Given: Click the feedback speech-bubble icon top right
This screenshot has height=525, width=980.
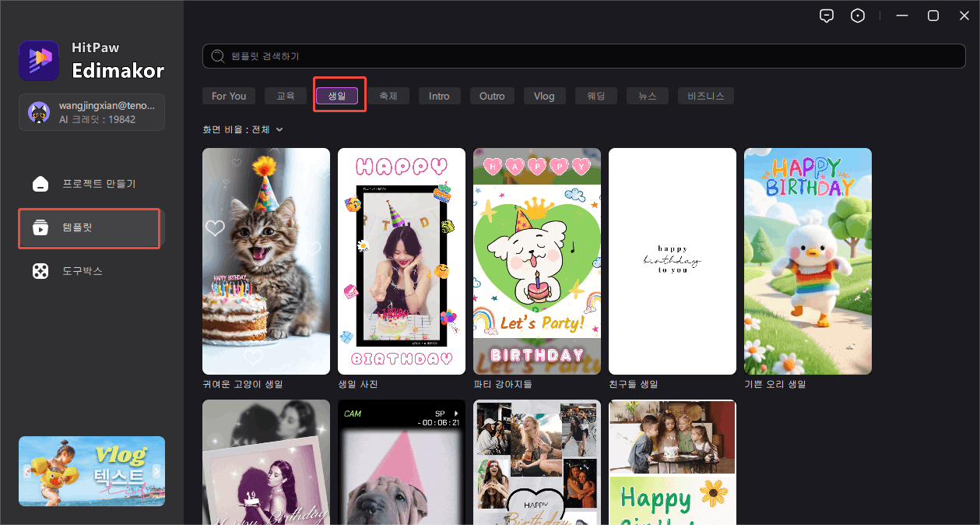Looking at the screenshot, I should (x=827, y=15).
